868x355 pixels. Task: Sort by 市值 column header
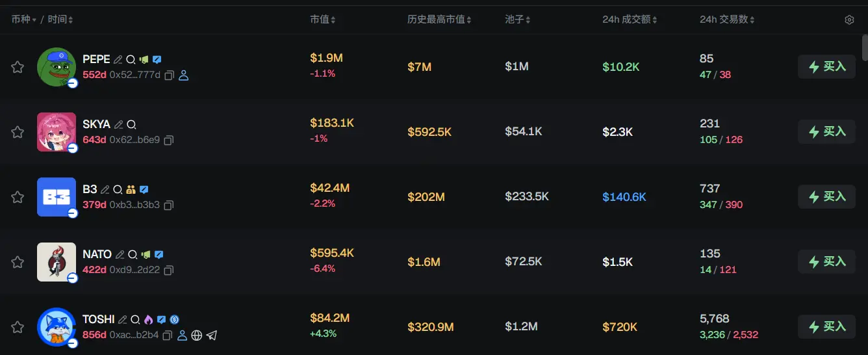coord(322,20)
